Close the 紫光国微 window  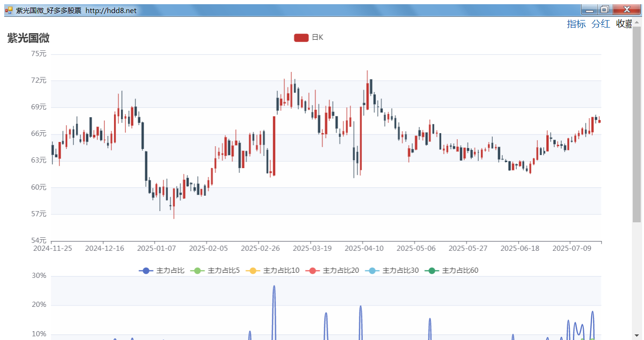[627, 9]
